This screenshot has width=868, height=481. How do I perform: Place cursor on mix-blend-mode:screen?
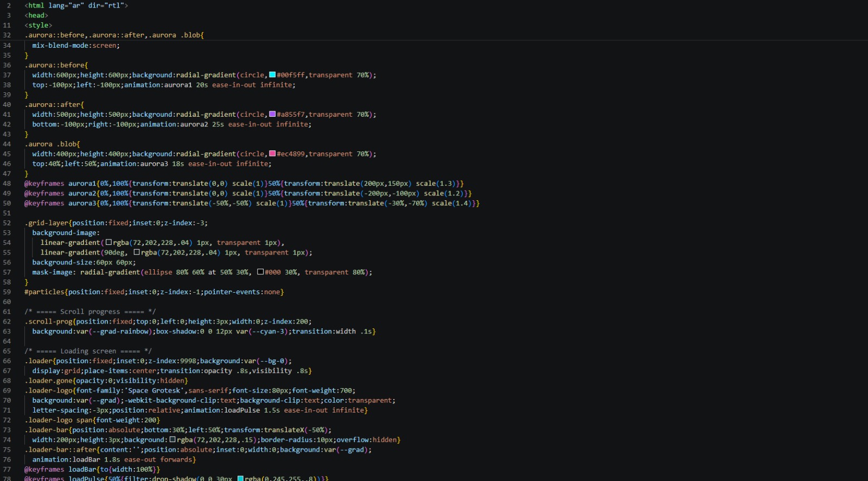(76, 46)
